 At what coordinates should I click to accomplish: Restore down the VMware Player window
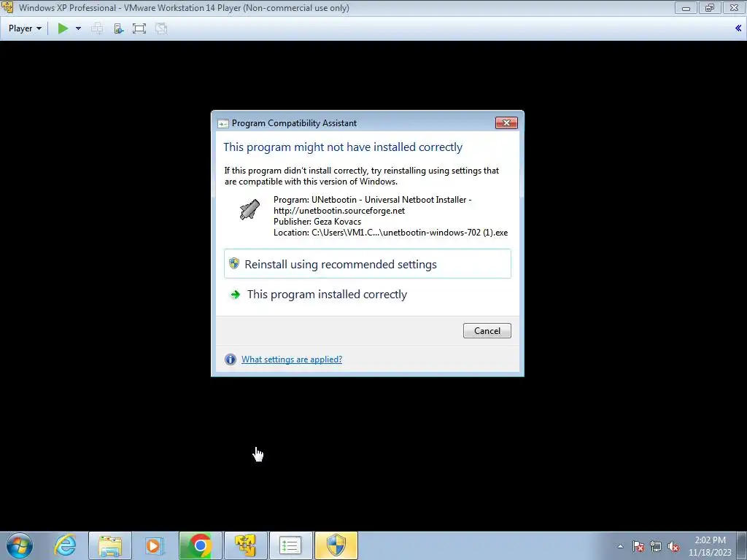[x=710, y=7]
